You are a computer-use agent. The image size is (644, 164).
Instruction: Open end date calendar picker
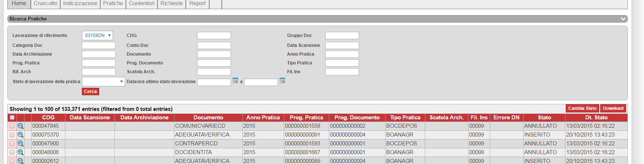pyautogui.click(x=282, y=81)
